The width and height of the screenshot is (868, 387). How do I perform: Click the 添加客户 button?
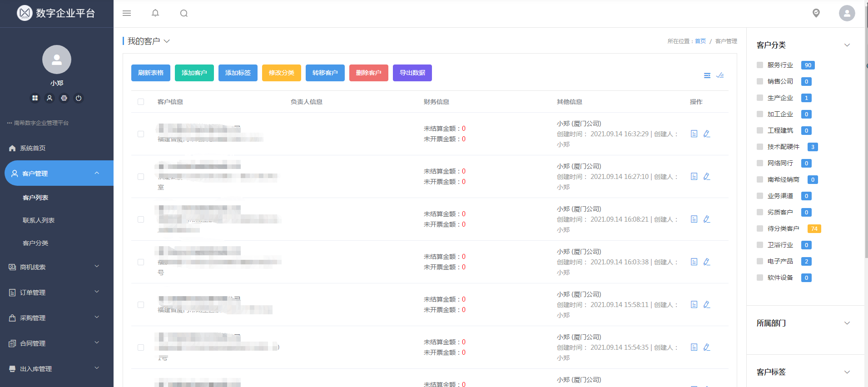pos(194,73)
